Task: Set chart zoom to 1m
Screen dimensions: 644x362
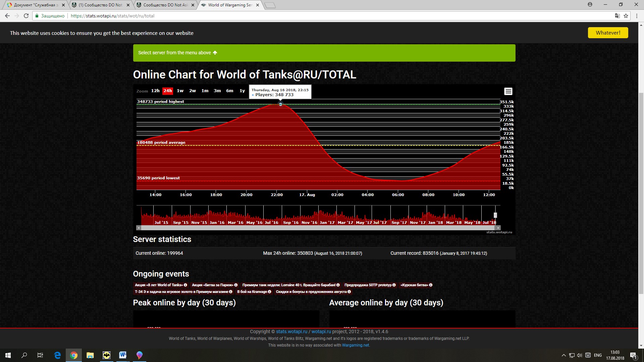Action: coord(205,91)
